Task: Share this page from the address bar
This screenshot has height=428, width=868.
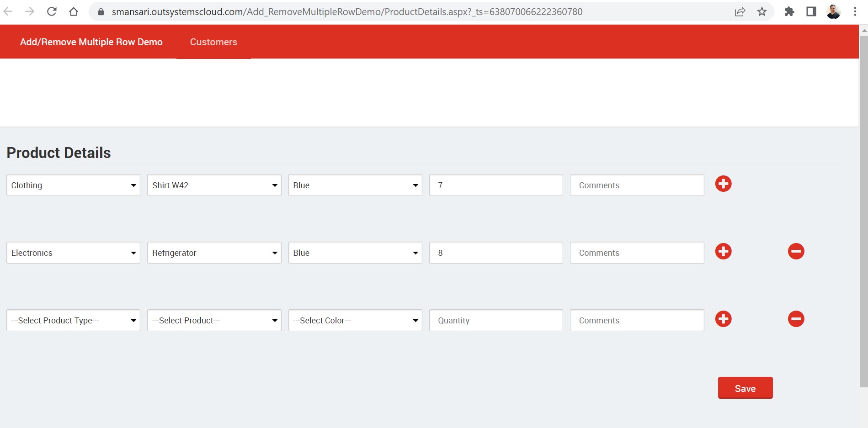Action: point(740,11)
